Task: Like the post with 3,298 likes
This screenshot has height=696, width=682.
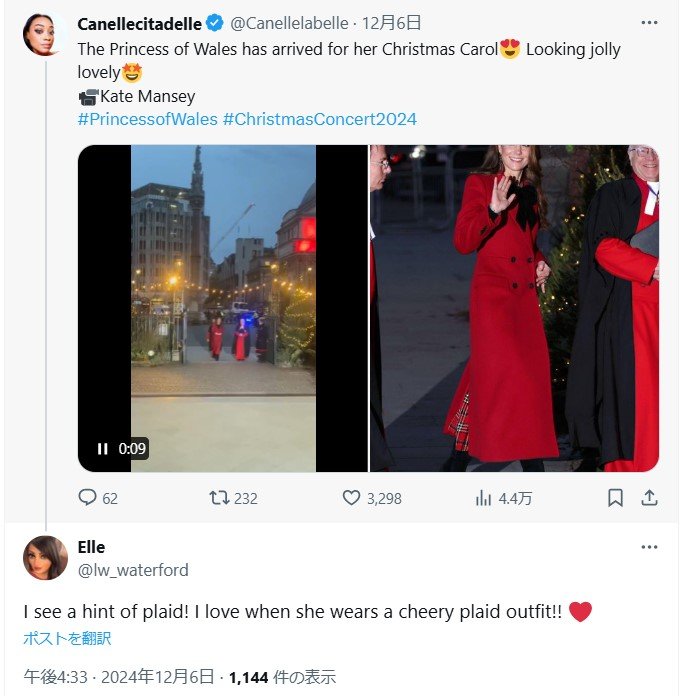Action: (372, 498)
